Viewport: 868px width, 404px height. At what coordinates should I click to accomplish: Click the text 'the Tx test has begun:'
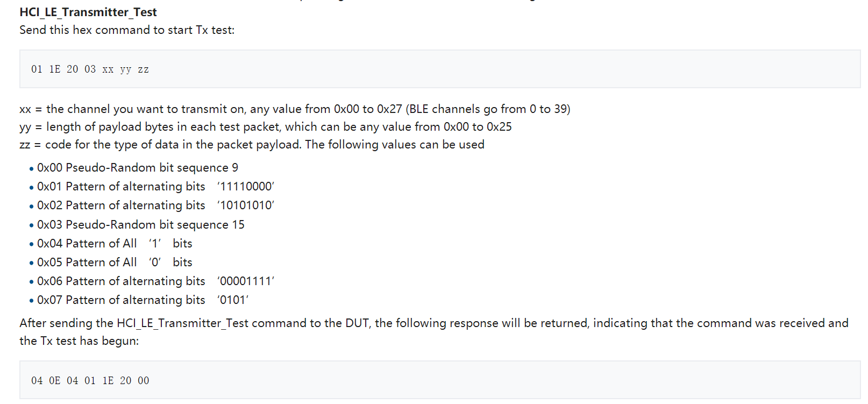pyautogui.click(x=79, y=341)
